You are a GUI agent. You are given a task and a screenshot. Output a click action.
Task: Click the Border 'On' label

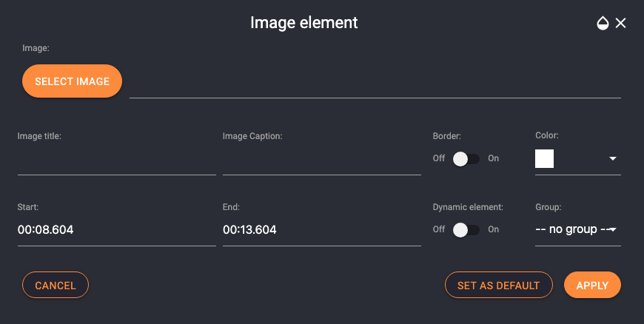coord(493,158)
